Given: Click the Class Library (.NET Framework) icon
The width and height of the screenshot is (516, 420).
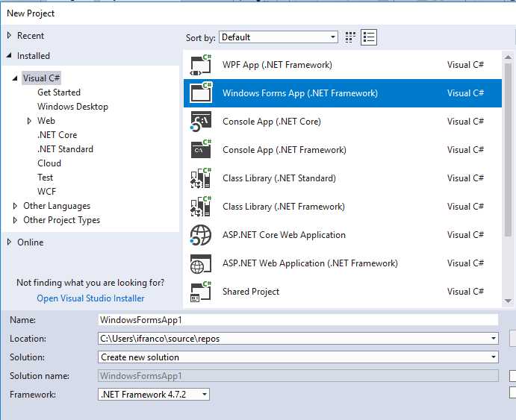Looking at the screenshot, I should (201, 207).
